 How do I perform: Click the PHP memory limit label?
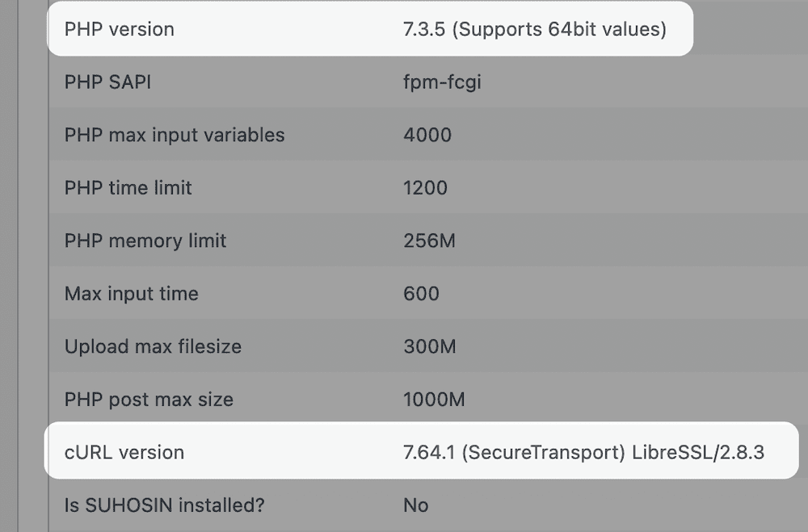[145, 241]
